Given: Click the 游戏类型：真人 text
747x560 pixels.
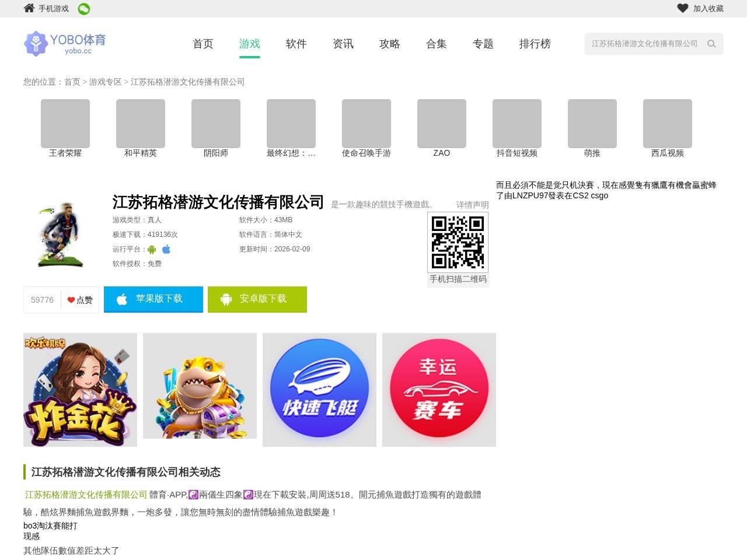Looking at the screenshot, I should pos(137,220).
